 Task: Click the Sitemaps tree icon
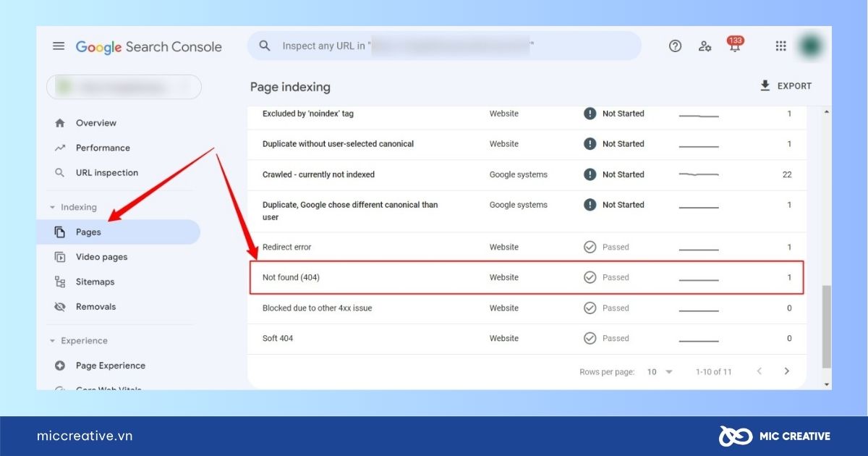(x=60, y=282)
